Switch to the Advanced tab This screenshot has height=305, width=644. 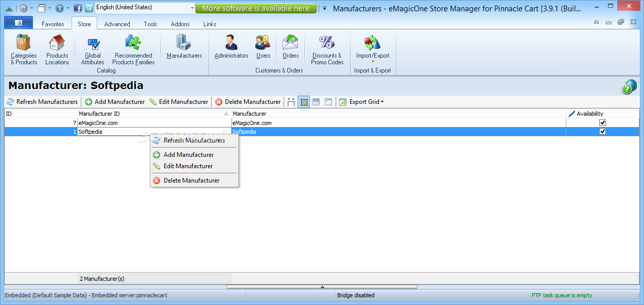(117, 24)
